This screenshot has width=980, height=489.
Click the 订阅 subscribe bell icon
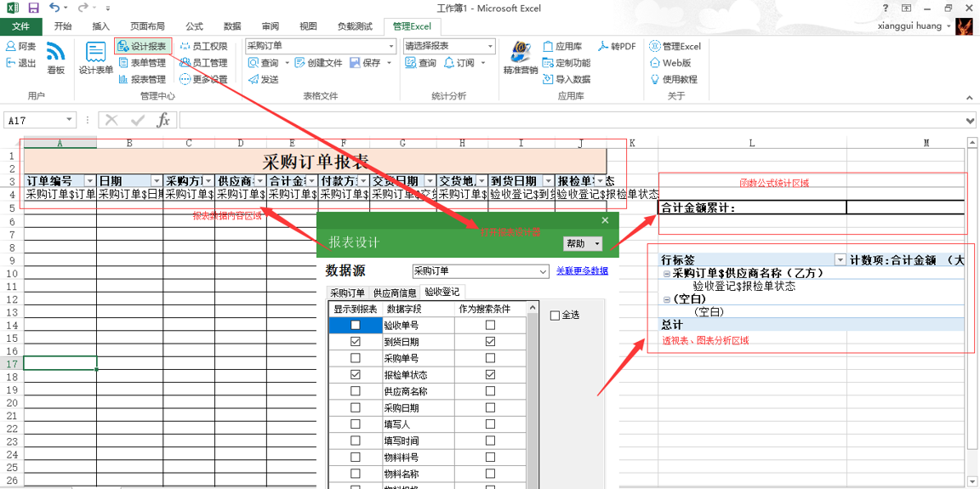coord(449,62)
